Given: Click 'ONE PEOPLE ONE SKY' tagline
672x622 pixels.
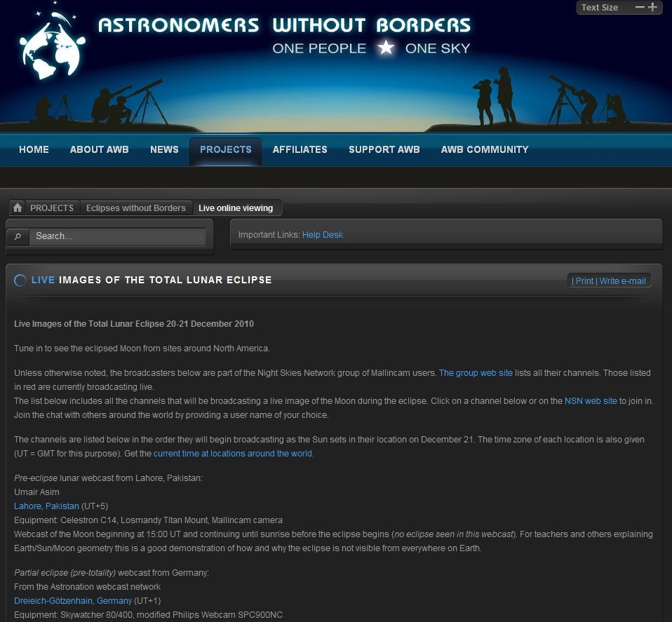Looking at the screenshot, I should click(x=371, y=48).
